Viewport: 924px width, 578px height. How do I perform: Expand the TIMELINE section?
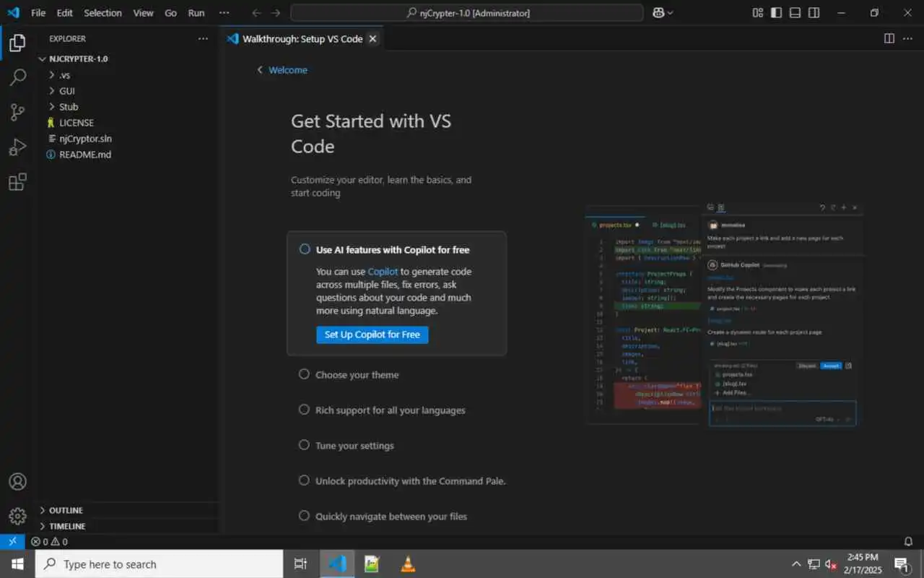click(x=129, y=526)
